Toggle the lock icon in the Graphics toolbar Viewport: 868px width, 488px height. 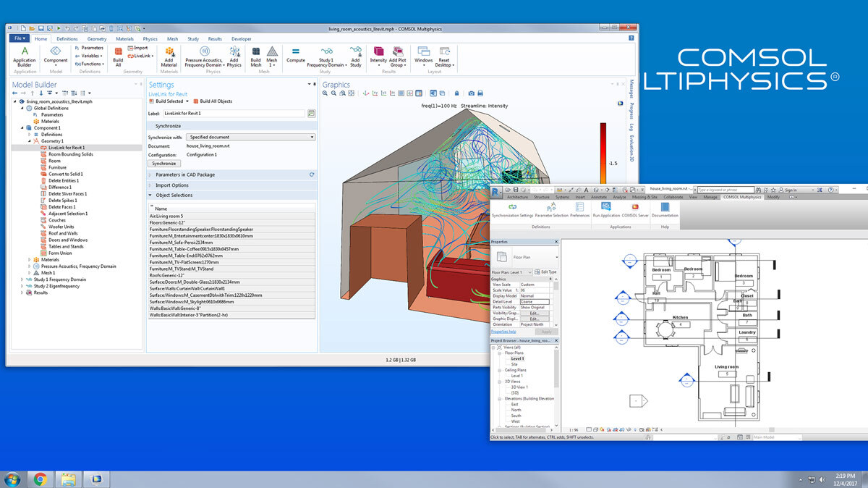click(457, 93)
